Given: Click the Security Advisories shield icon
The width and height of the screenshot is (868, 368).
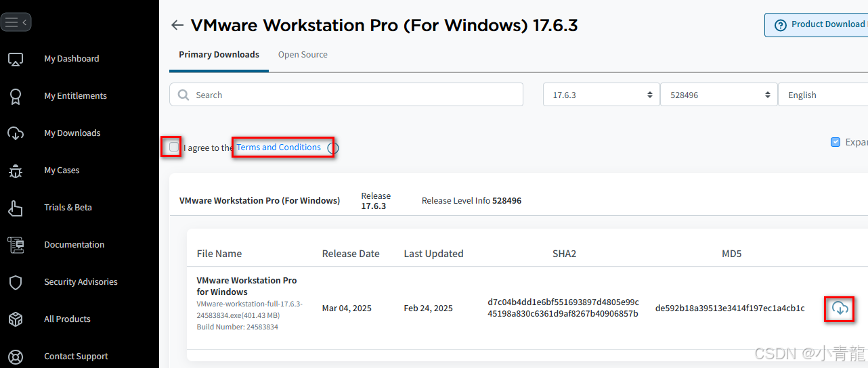Looking at the screenshot, I should click(16, 282).
